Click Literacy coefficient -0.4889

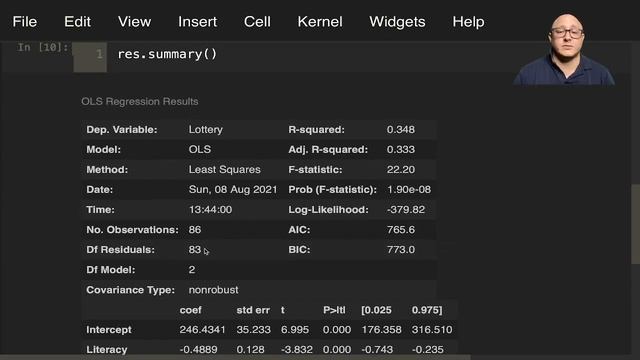coord(198,350)
